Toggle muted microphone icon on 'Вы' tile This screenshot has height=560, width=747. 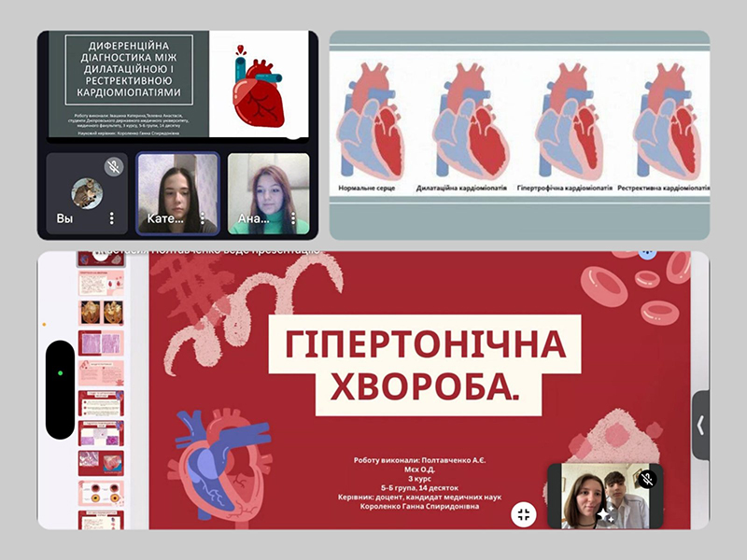(113, 167)
